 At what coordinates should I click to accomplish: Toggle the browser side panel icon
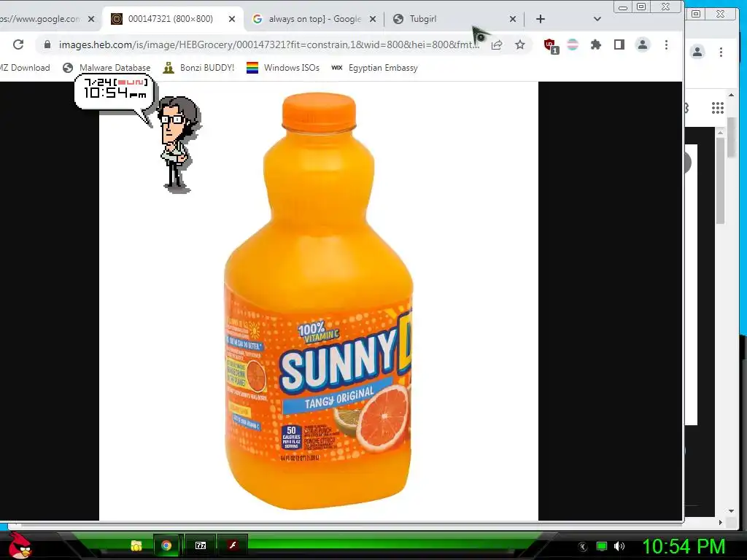tap(619, 44)
